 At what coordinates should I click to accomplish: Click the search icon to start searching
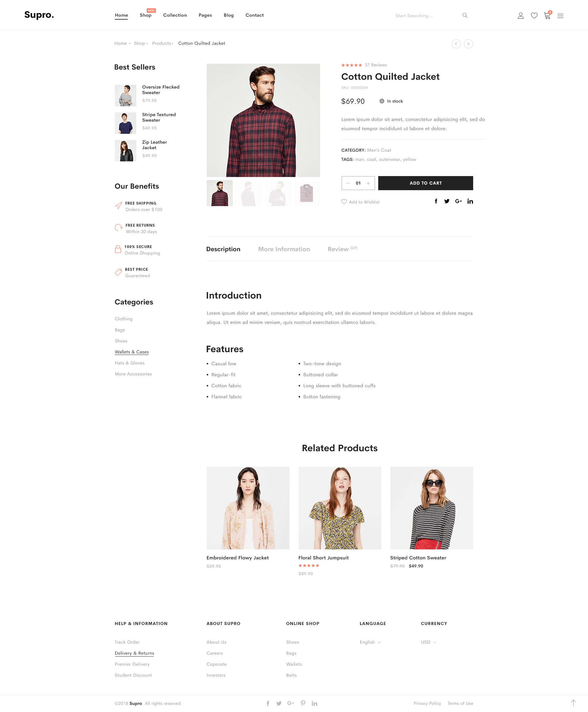point(465,15)
